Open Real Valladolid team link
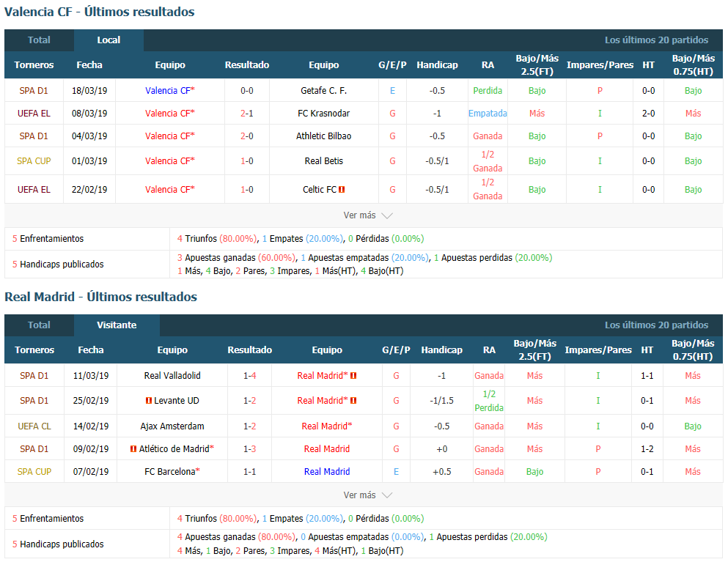This screenshot has height=562, width=728. click(x=172, y=375)
